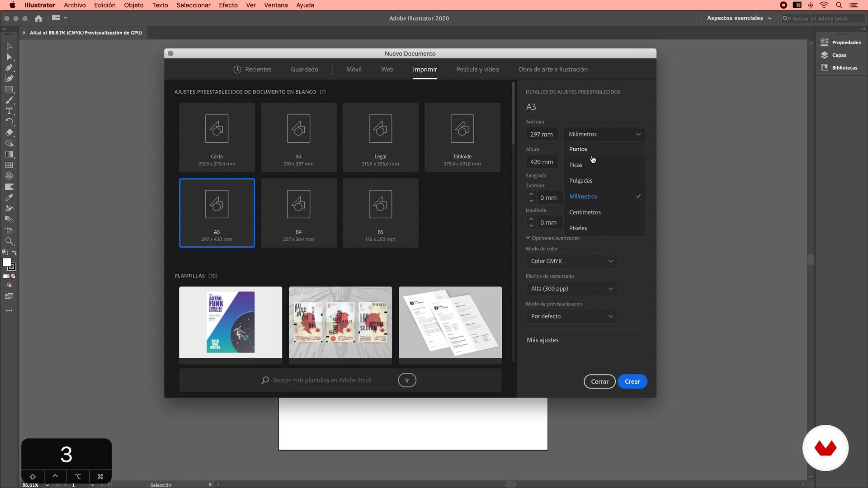Open the arrange documents dropdown
Image resolution: width=868 pixels, height=488 pixels.
tap(59, 18)
